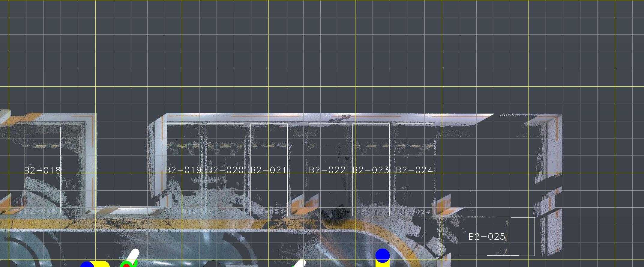Click the faded B2-021 floor marking text
This screenshot has width=644, height=267.
(x=268, y=212)
